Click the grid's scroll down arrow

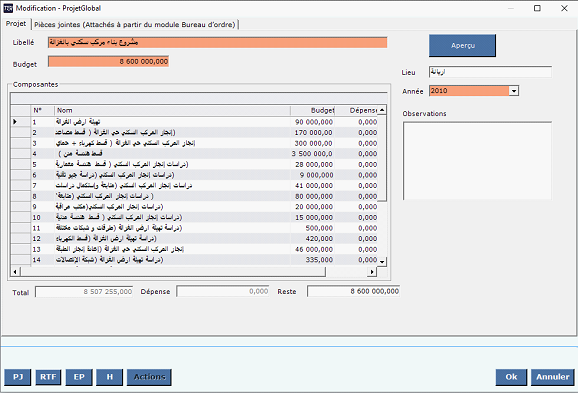382,262
